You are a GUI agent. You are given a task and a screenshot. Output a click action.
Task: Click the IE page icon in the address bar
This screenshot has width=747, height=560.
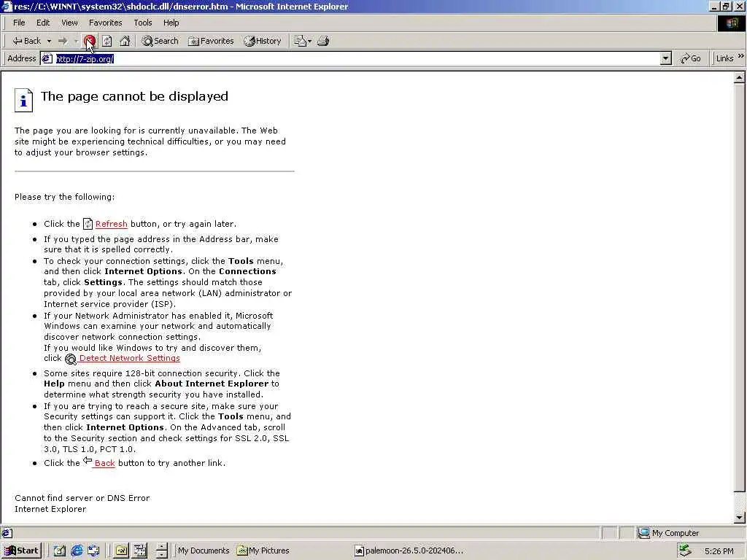click(47, 58)
